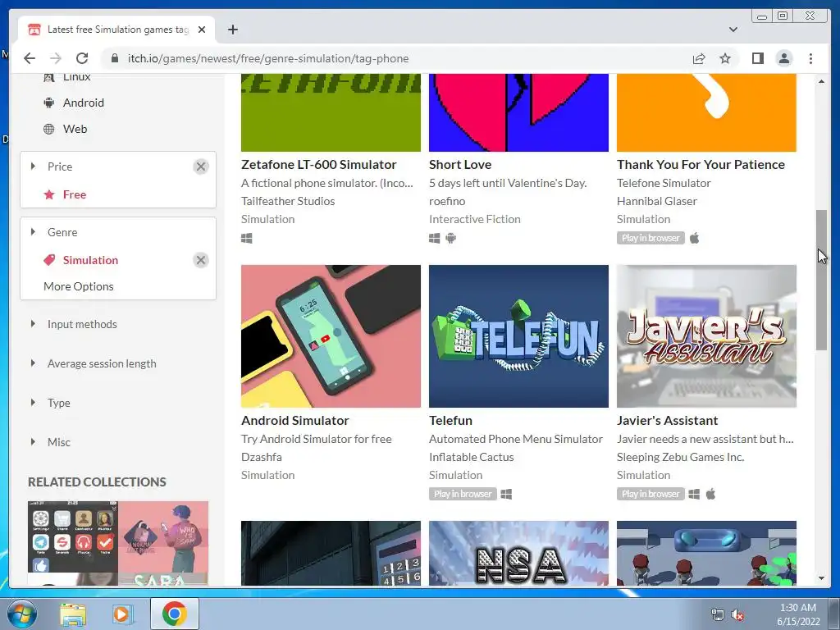This screenshot has height=630, width=840.
Task: Open the Telefun game title
Action: (450, 421)
